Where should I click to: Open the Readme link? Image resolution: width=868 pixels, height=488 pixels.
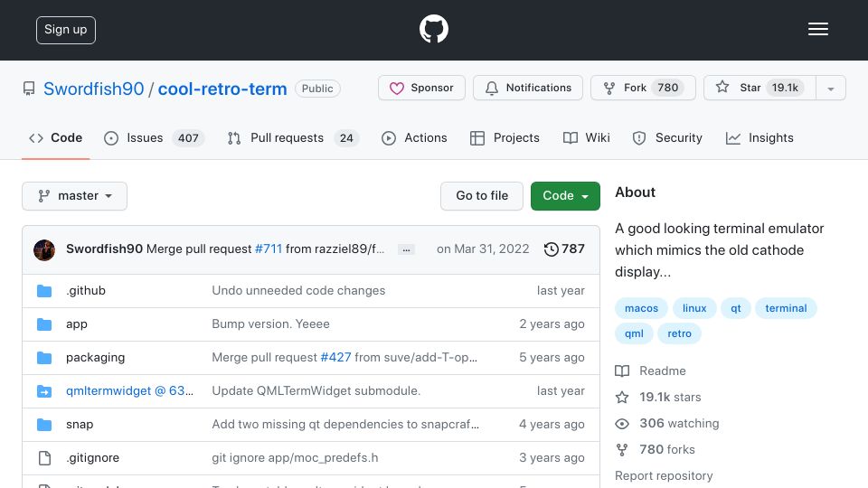click(x=651, y=371)
